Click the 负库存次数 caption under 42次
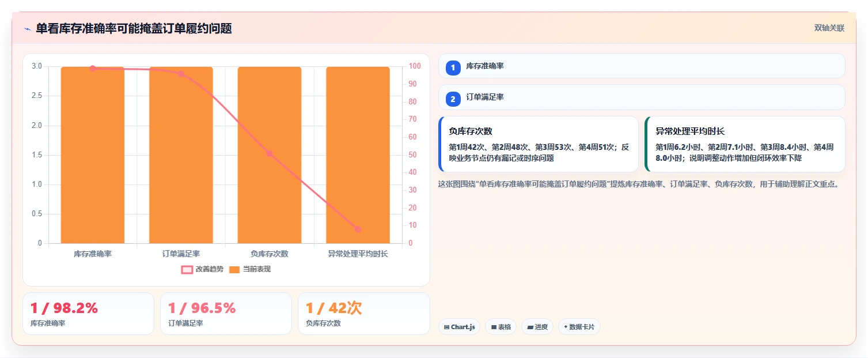 pos(323,323)
